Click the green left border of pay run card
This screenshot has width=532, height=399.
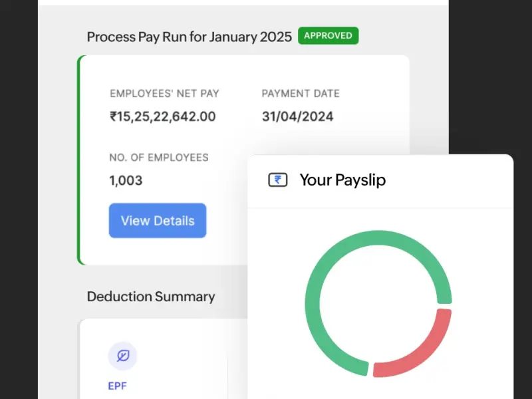point(79,160)
